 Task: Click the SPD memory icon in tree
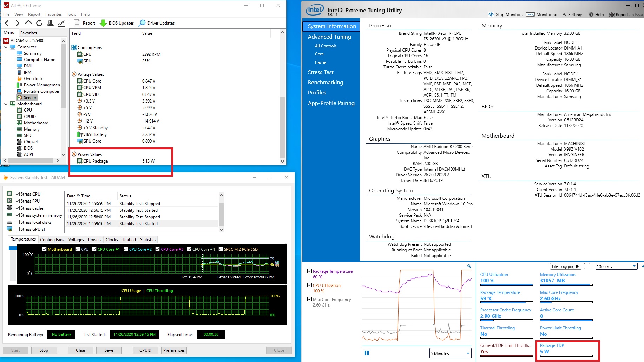(19, 136)
